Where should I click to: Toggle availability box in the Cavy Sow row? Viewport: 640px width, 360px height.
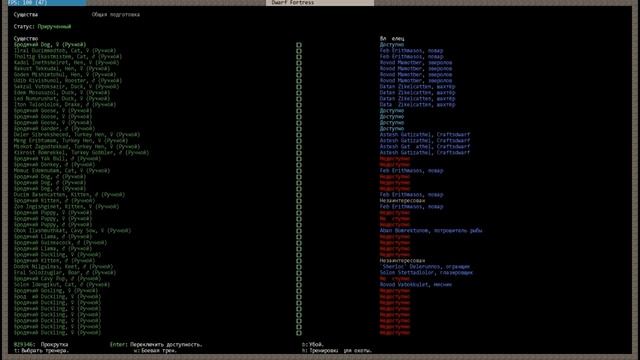299,231
